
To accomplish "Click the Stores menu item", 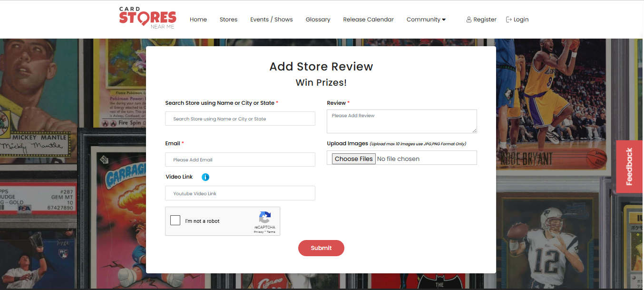I will point(228,19).
